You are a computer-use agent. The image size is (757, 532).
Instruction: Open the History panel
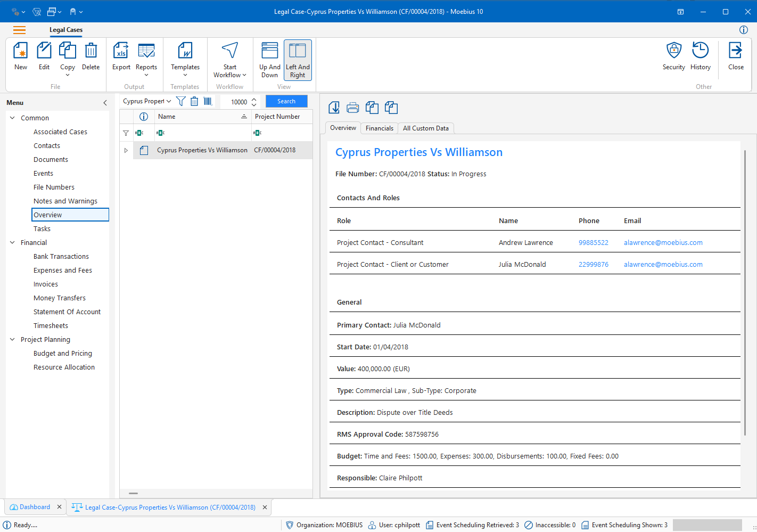click(x=700, y=57)
